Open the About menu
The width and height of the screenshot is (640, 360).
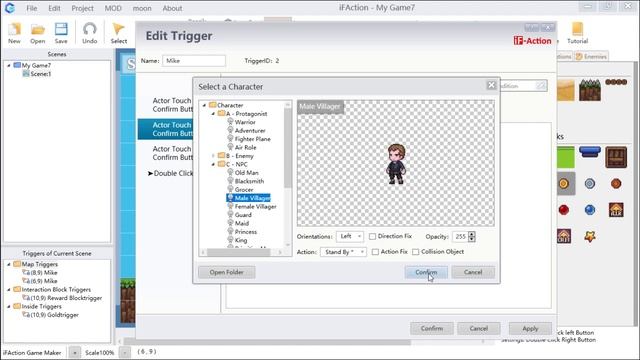pos(172,8)
